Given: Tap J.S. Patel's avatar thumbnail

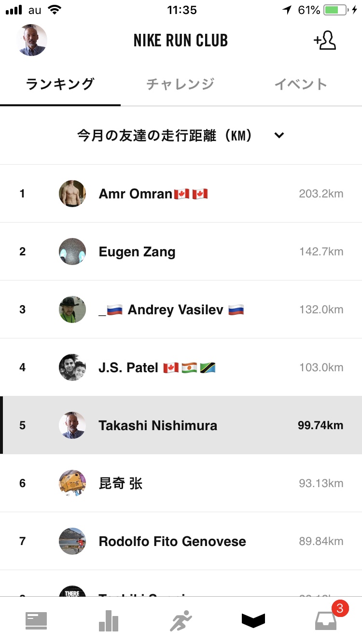Looking at the screenshot, I should coord(72,367).
